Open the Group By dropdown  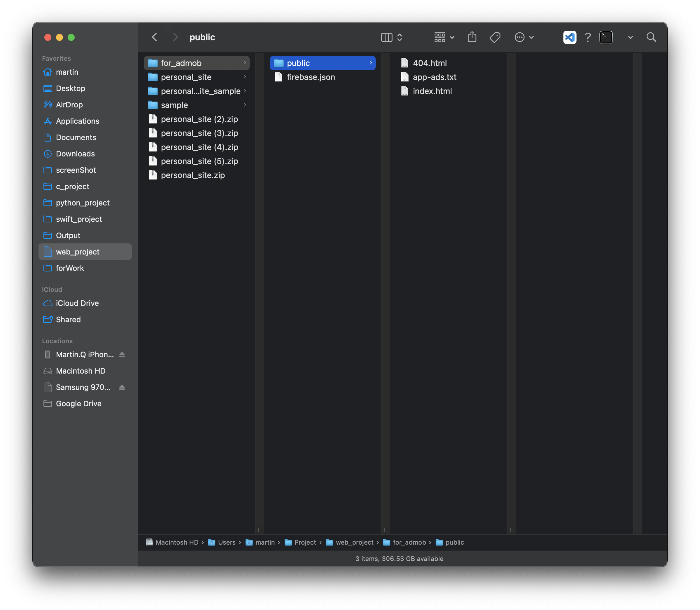444,37
